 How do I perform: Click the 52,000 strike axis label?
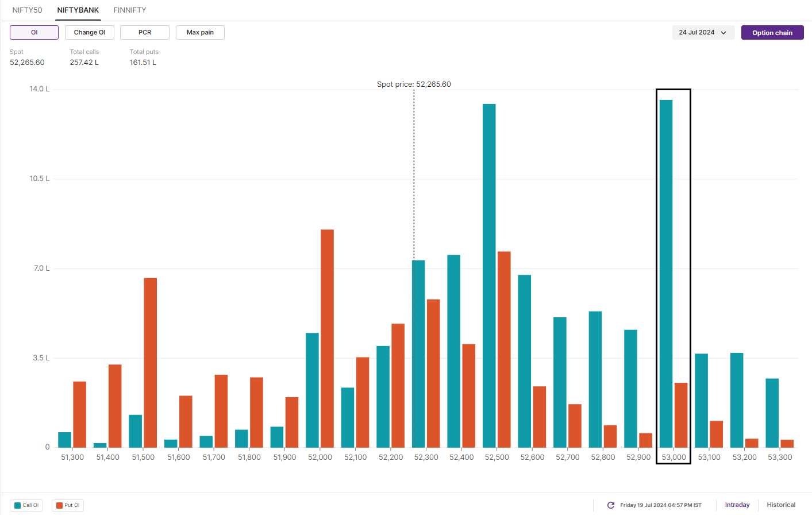click(320, 457)
